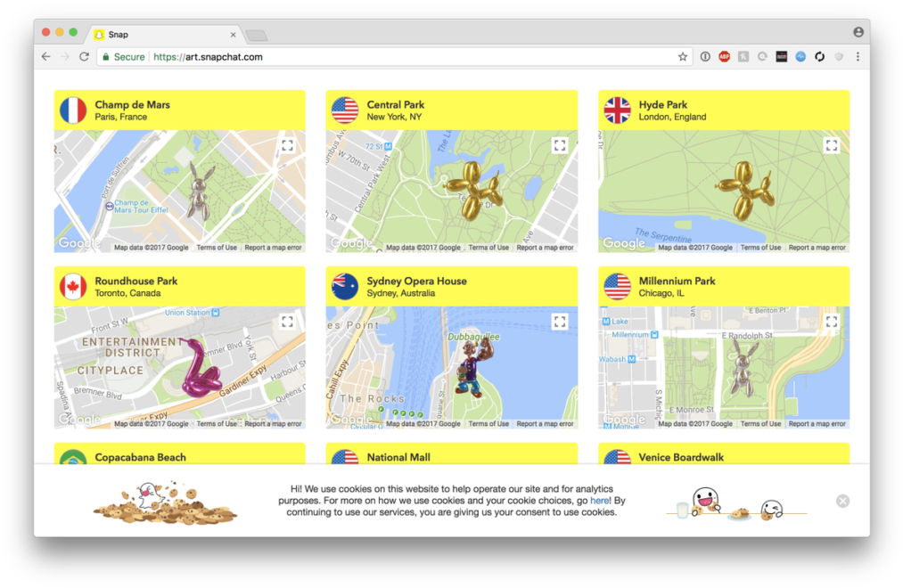Report a map error on Champ de Mars map

click(273, 248)
